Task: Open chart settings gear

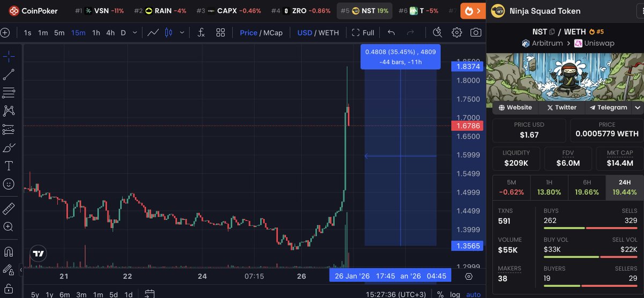Action: pyautogui.click(x=457, y=33)
